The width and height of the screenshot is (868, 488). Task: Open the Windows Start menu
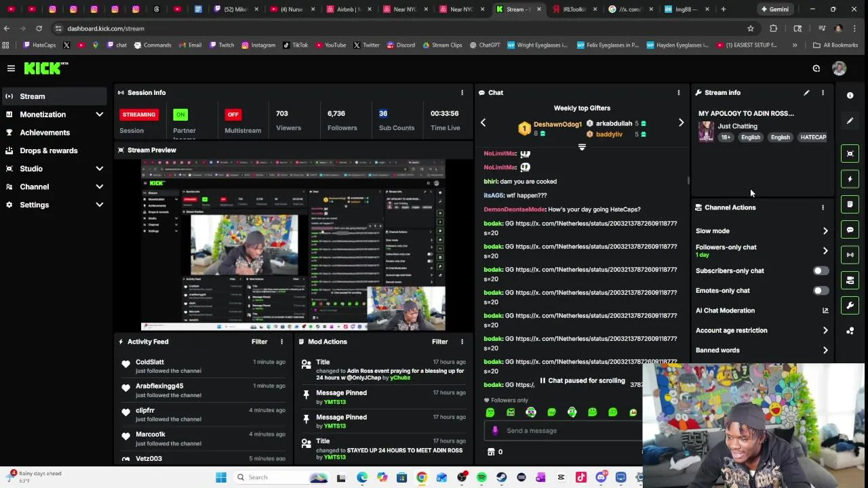click(x=220, y=477)
